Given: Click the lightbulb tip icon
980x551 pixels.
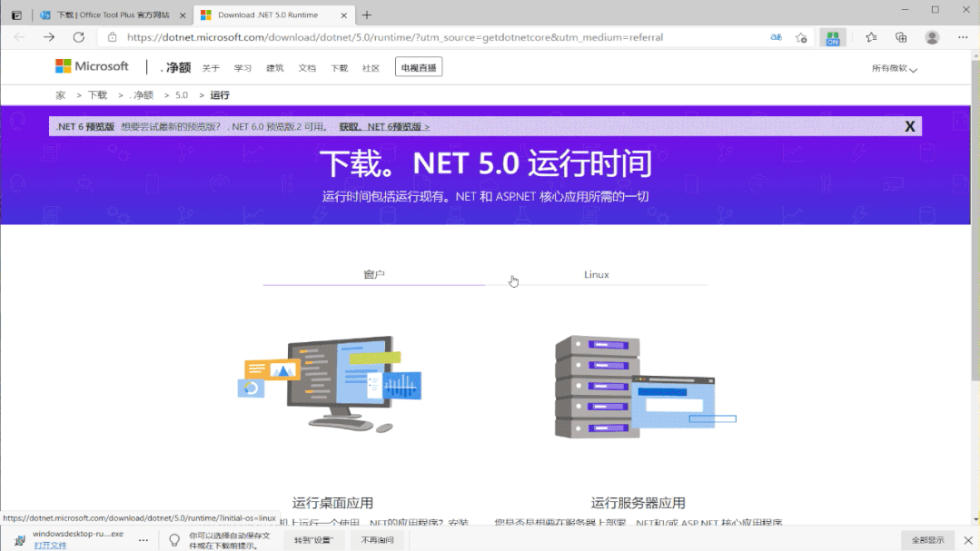Looking at the screenshot, I should pyautogui.click(x=174, y=540).
